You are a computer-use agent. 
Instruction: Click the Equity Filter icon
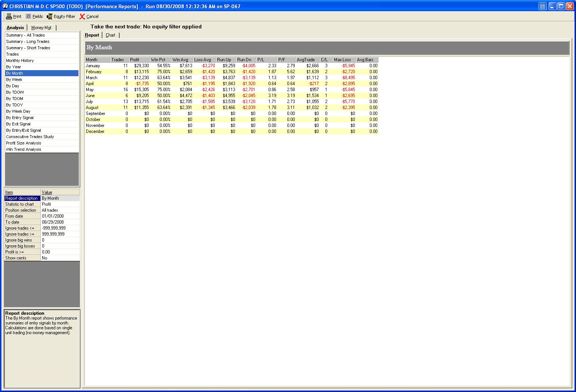pyautogui.click(x=49, y=16)
